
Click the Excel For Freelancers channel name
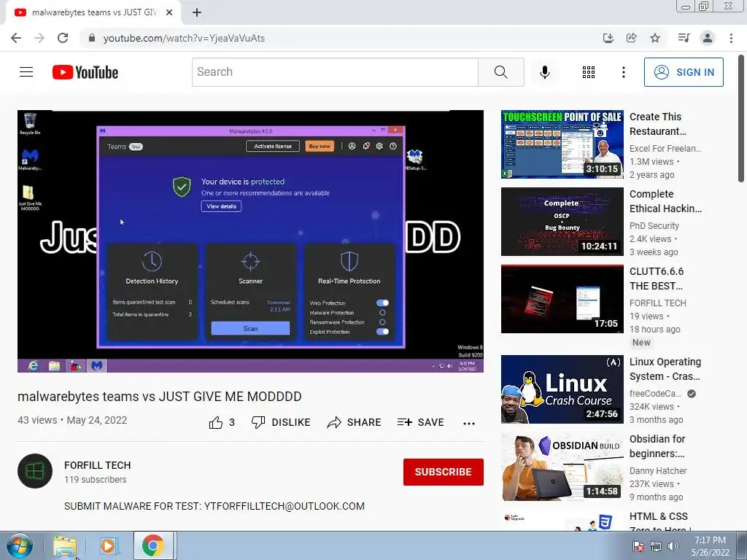click(665, 149)
